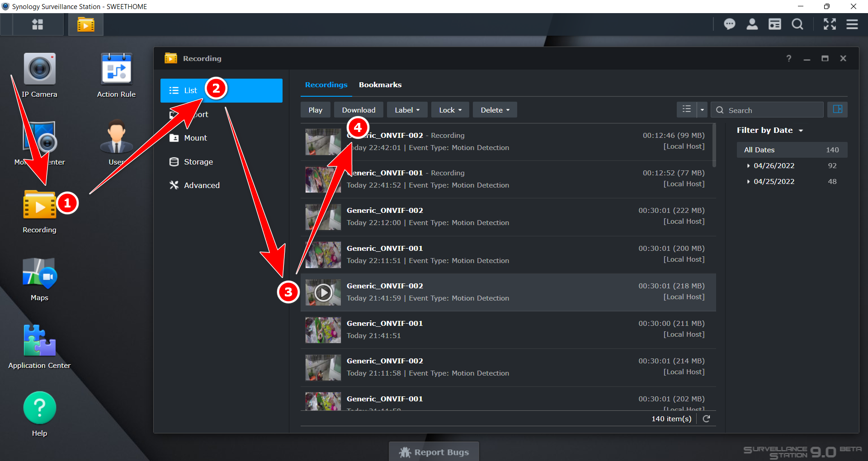Click the Download button
The height and width of the screenshot is (461, 868).
click(x=359, y=110)
